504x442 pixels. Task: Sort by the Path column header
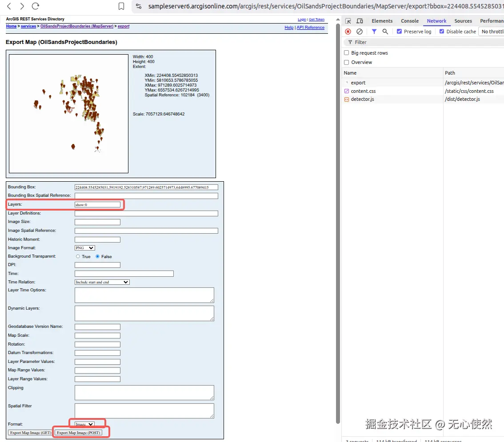474,73
